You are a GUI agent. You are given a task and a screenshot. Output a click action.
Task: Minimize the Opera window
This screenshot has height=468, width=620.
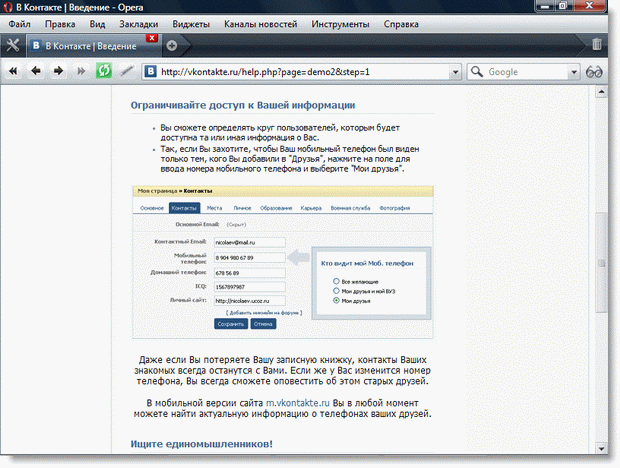(x=545, y=6)
